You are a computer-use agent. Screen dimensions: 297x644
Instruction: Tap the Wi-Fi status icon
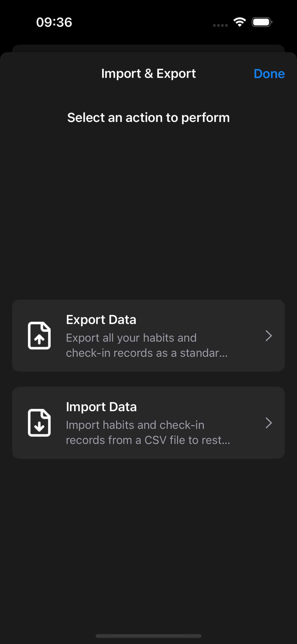tap(240, 22)
